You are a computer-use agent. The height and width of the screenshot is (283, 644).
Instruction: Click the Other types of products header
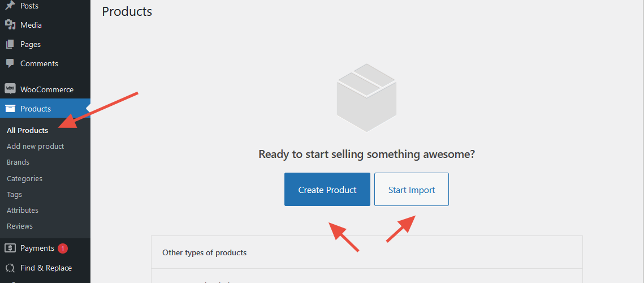point(204,252)
